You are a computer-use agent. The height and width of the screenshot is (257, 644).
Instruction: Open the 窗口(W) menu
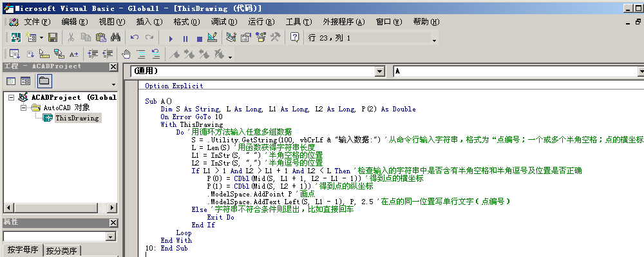tap(389, 22)
